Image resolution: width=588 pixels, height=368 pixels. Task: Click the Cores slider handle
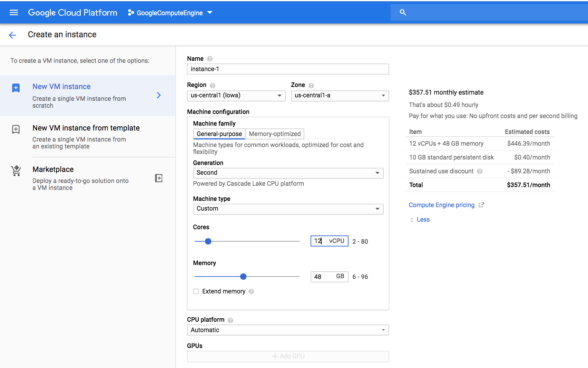(x=208, y=241)
